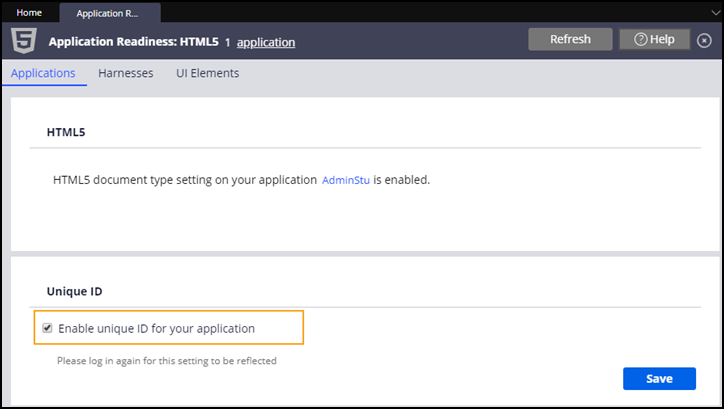Close the Application Readiness panel with X icon
Screen dimensions: 724x409
(704, 40)
